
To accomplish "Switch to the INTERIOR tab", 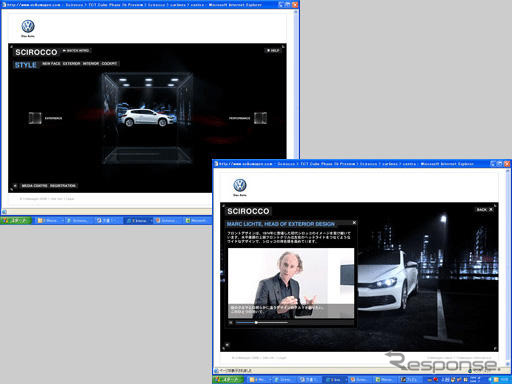I will click(91, 64).
